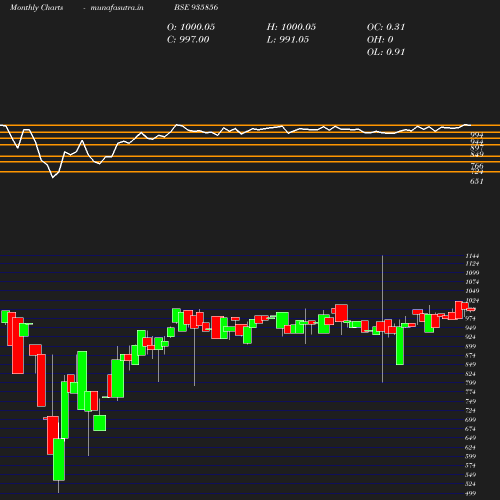Click the "699" price axis label
500x500 pixels.
(x=471, y=420)
